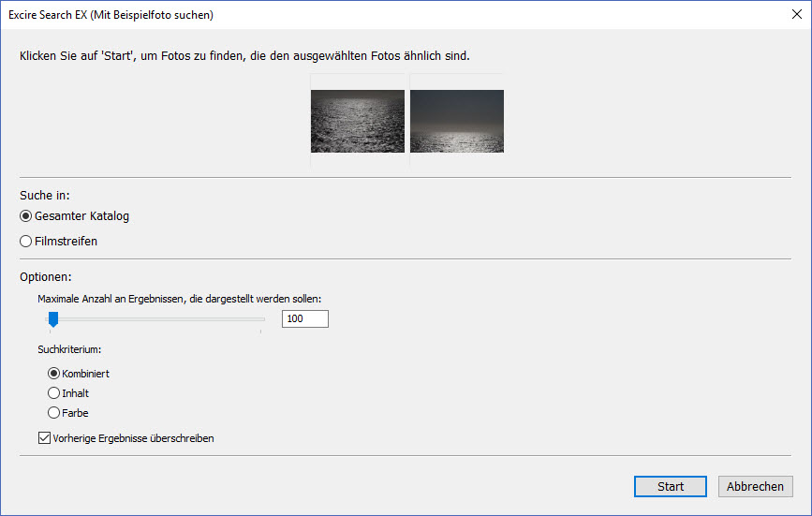Choose the Gesamter Katalog search scope
This screenshot has width=812, height=516.
[26, 216]
